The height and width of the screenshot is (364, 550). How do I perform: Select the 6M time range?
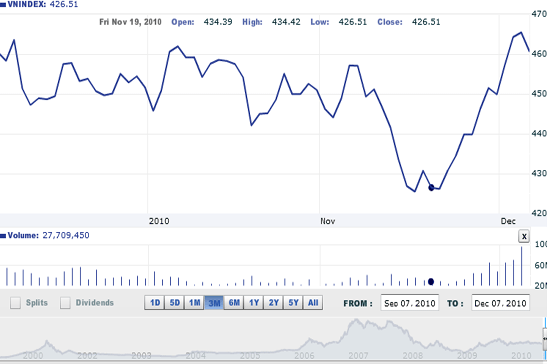point(234,303)
